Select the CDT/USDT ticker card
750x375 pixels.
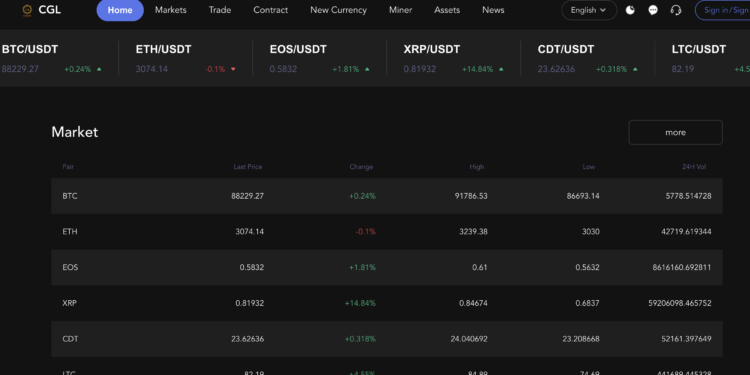[x=587, y=58]
